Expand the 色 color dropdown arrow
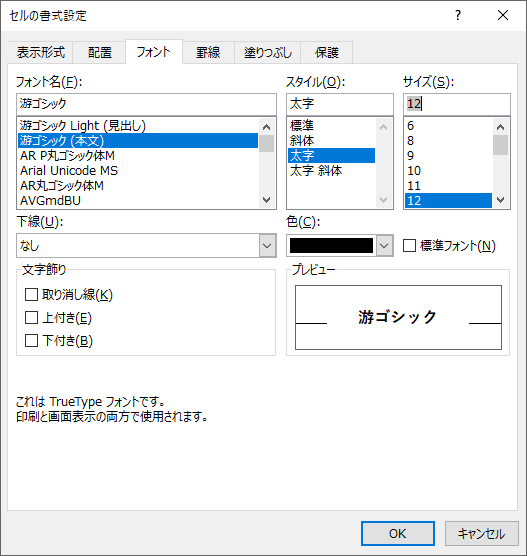Screen dimensions: 527x556 point(384,245)
